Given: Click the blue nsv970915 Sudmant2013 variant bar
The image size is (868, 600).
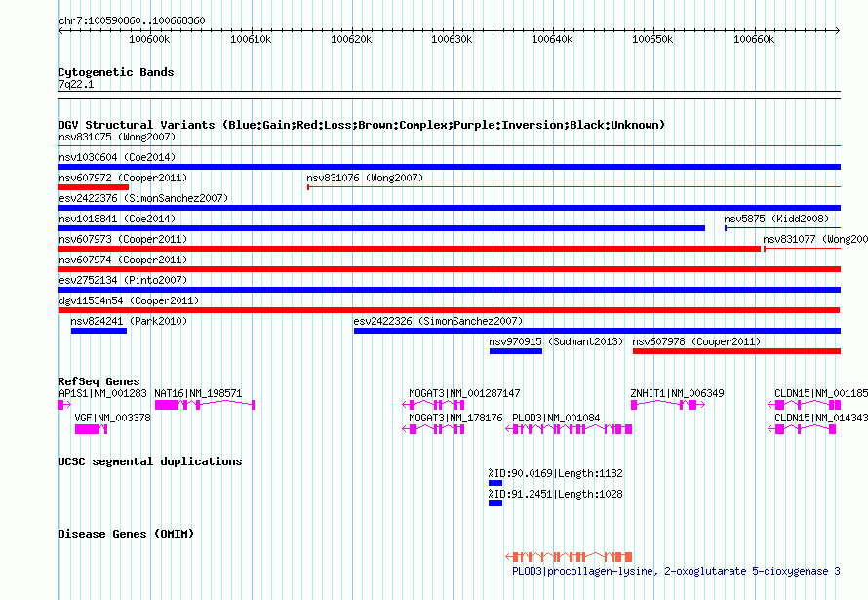Looking at the screenshot, I should 515,351.
